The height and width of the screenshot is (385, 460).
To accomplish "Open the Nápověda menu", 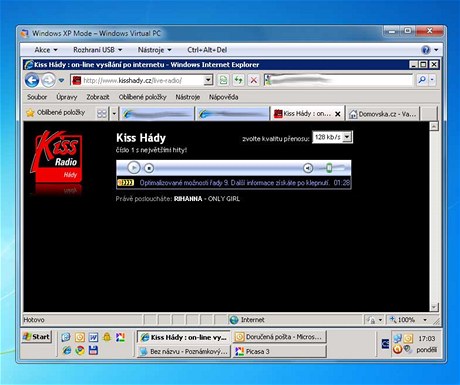I will tap(223, 97).
